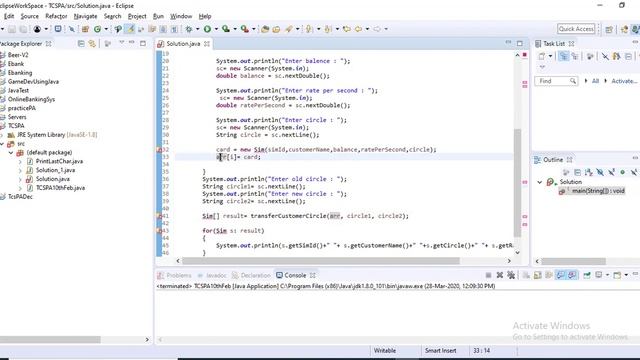Image resolution: width=640 pixels, height=360 pixels.
Task: Click Link with Editor in Package Explorer
Action: (x=92, y=43)
